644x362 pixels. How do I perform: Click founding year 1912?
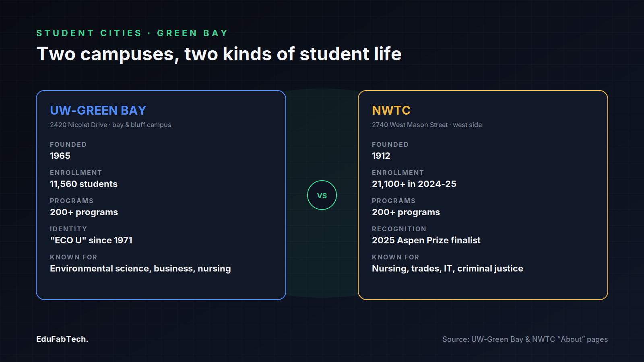coord(381,156)
